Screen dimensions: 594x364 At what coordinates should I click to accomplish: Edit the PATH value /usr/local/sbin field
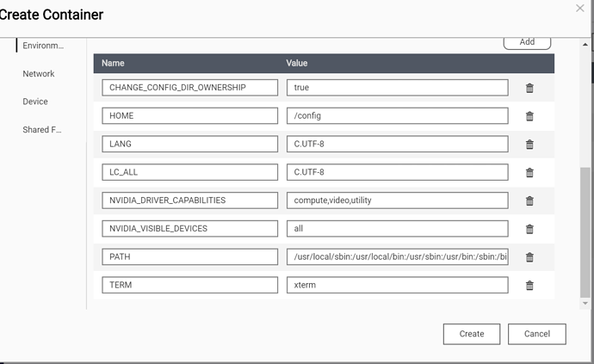click(398, 256)
